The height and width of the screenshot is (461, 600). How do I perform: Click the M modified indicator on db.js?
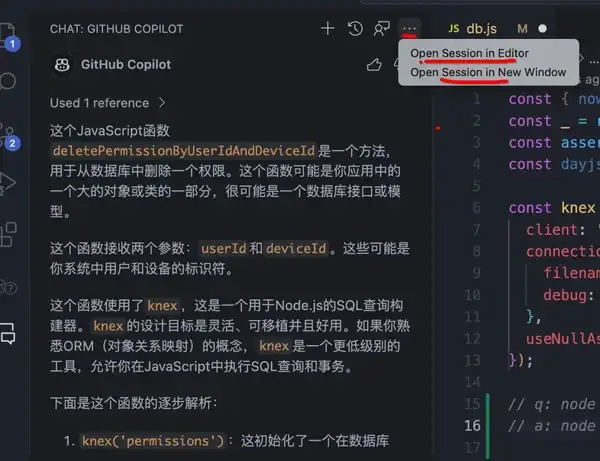click(x=522, y=29)
